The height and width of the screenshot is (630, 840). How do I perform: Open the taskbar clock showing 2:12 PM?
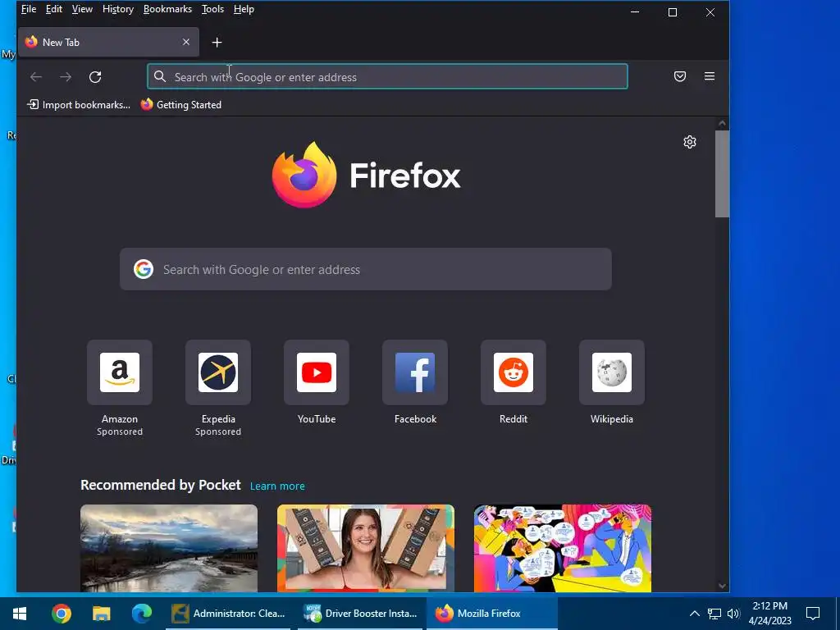pos(769,614)
